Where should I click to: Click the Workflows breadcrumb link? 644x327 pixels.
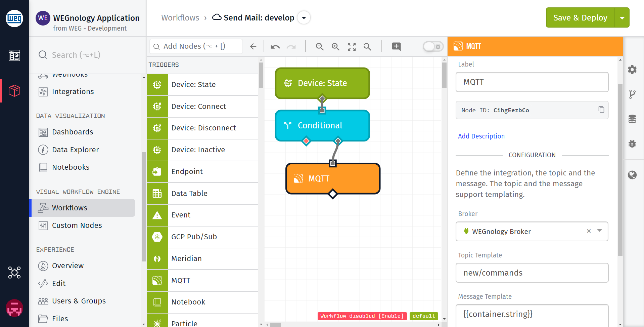click(180, 17)
